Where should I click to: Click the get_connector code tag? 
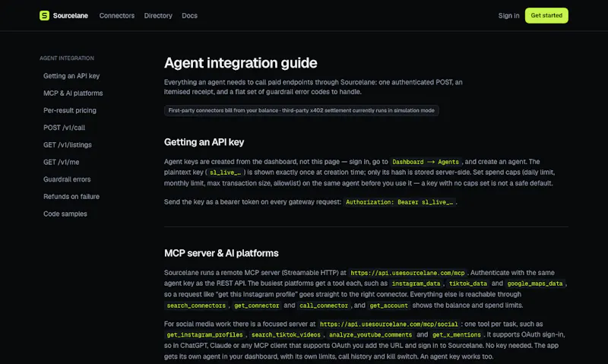pos(257,305)
